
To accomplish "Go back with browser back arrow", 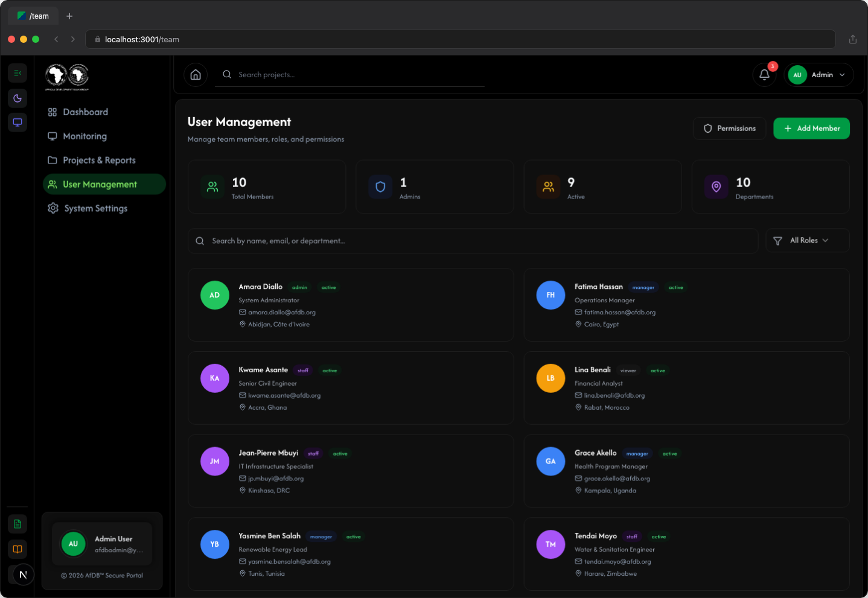I will (56, 39).
